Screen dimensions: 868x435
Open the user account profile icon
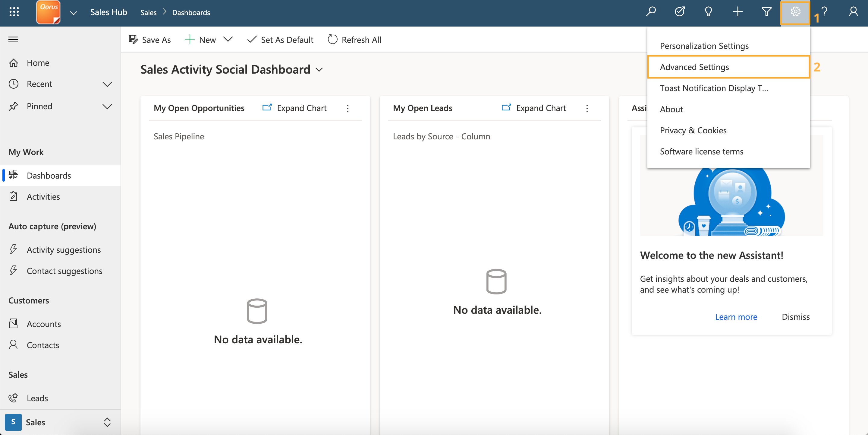853,12
